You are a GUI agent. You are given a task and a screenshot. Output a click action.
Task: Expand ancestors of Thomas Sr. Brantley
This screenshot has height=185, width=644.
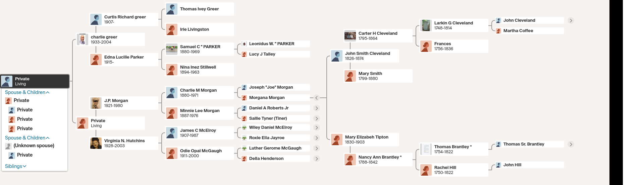click(571, 144)
